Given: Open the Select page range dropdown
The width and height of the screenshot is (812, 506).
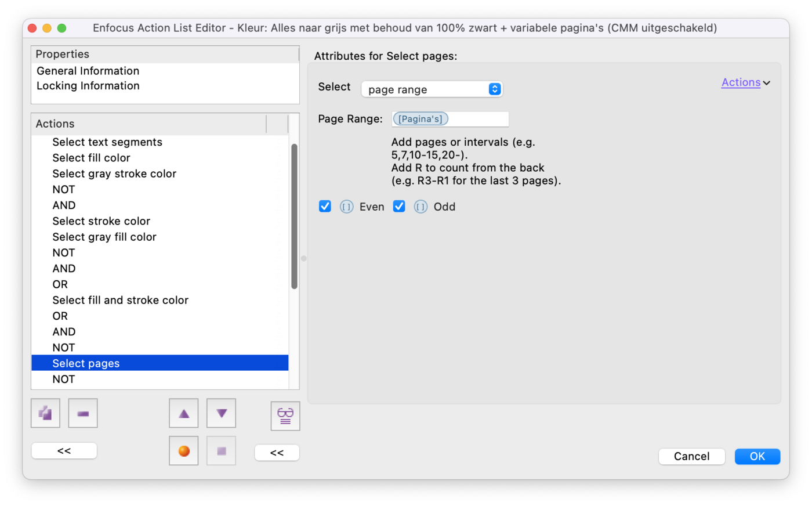Looking at the screenshot, I should pyautogui.click(x=432, y=89).
